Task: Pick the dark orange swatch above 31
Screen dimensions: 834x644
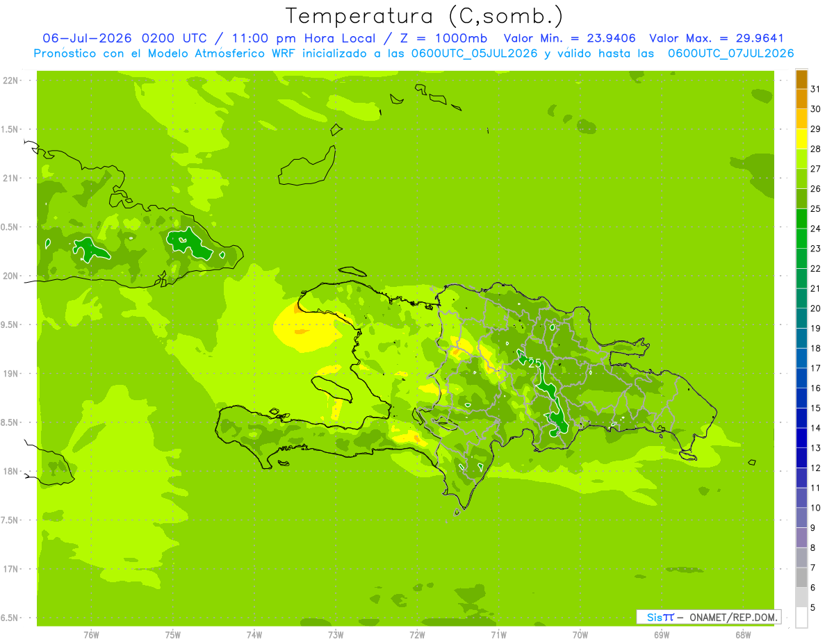Action: (x=801, y=79)
